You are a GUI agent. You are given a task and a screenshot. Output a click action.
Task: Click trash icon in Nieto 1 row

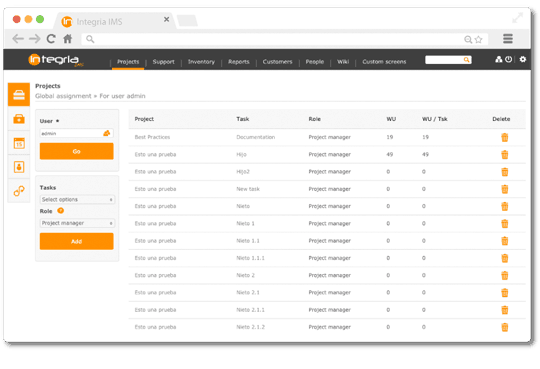click(505, 224)
